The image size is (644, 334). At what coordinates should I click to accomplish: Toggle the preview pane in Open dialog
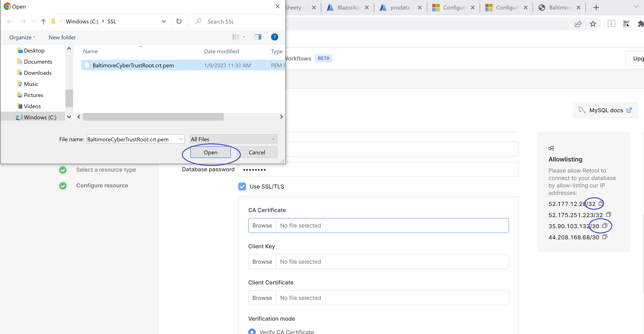point(258,37)
